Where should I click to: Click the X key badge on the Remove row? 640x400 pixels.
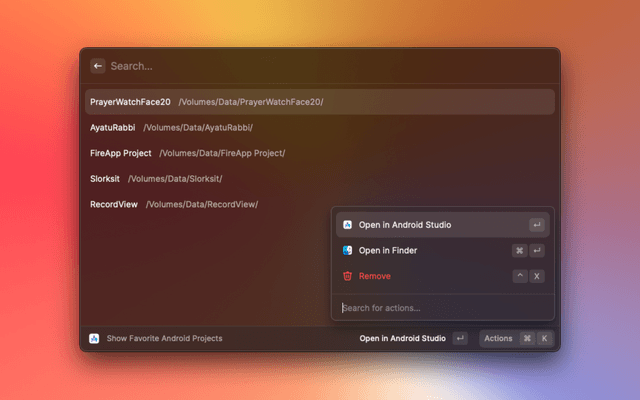(x=537, y=276)
